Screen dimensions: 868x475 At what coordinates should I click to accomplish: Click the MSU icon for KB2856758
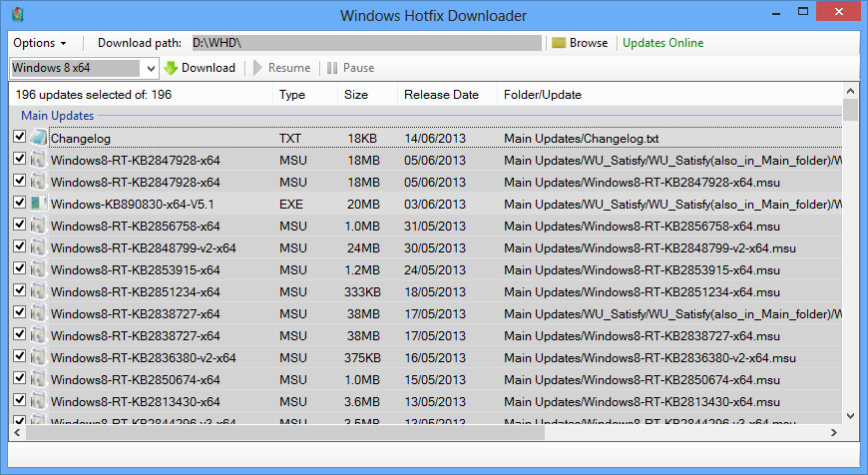39,226
